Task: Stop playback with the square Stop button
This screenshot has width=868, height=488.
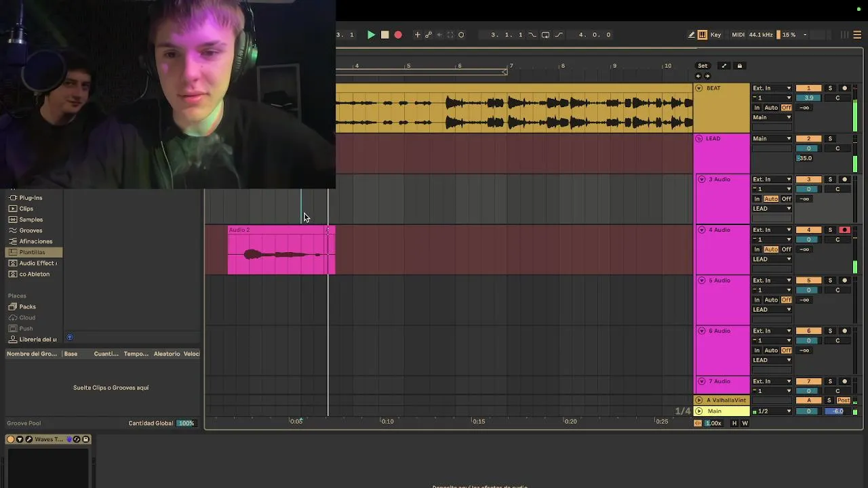Action: [x=384, y=35]
